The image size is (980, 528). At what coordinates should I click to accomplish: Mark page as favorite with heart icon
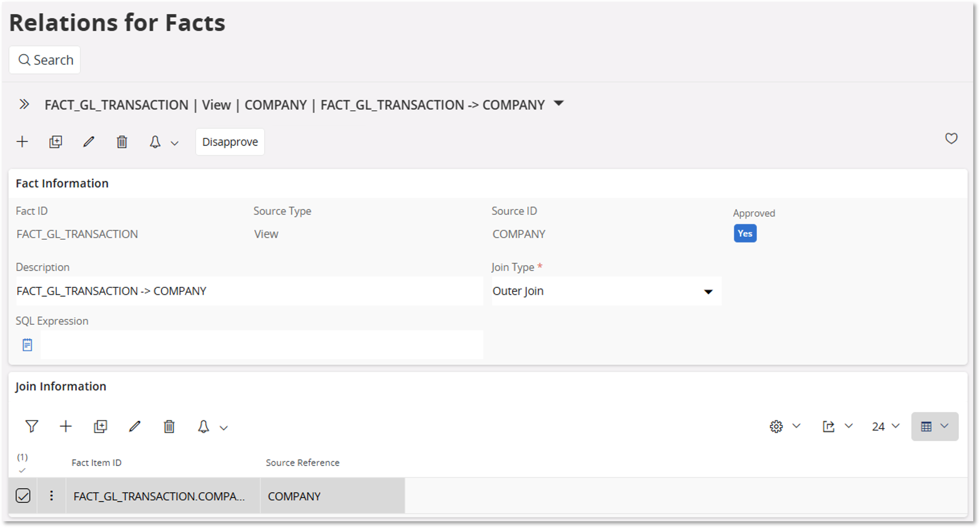(951, 138)
